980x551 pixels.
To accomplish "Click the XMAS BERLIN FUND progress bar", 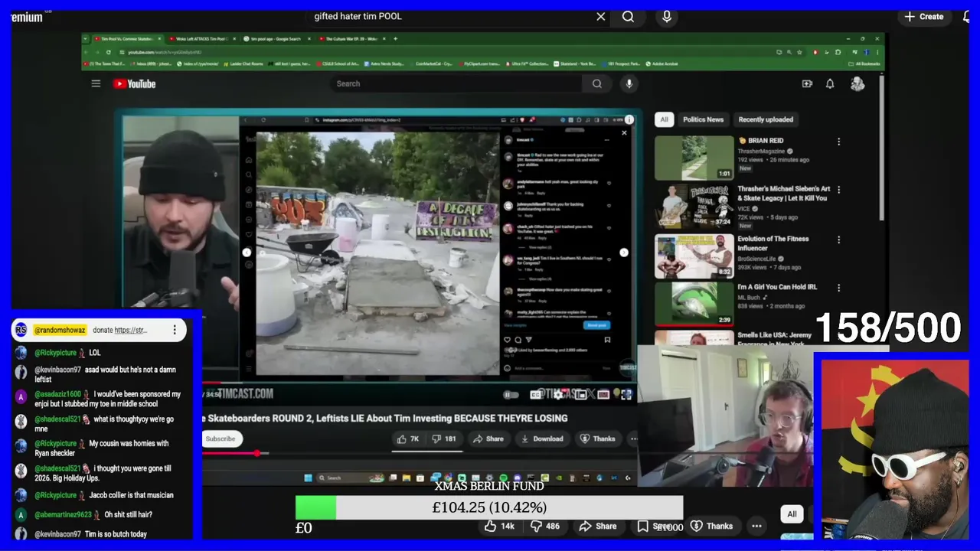I will pos(489,507).
